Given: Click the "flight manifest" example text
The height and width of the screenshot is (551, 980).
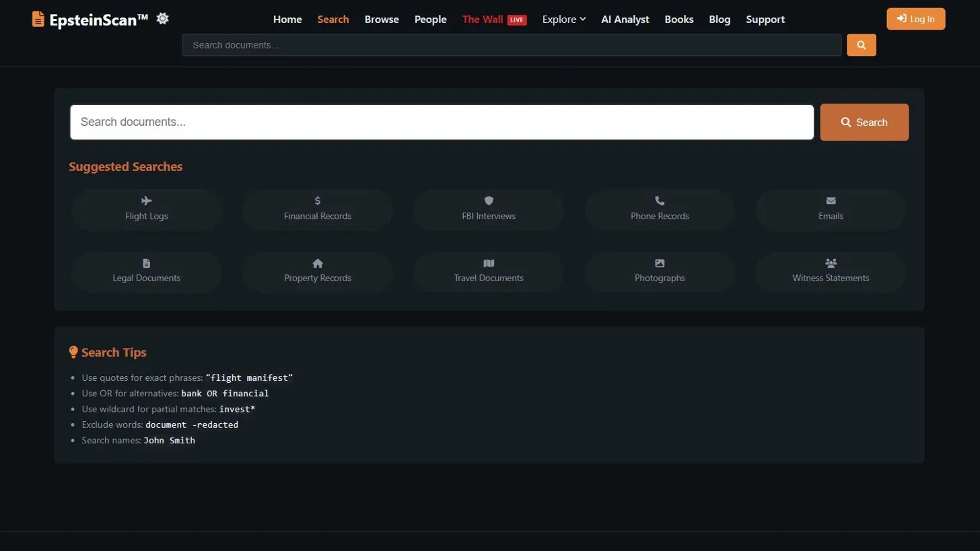Looking at the screenshot, I should [x=249, y=378].
